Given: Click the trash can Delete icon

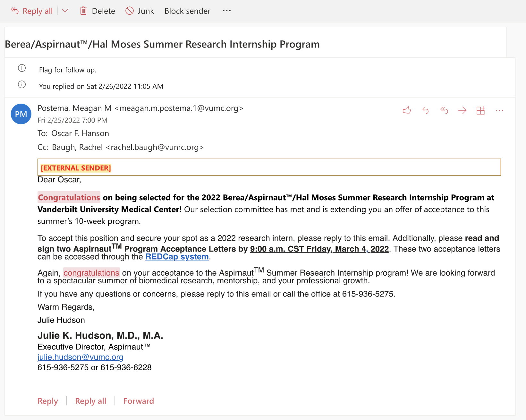Looking at the screenshot, I should [83, 11].
